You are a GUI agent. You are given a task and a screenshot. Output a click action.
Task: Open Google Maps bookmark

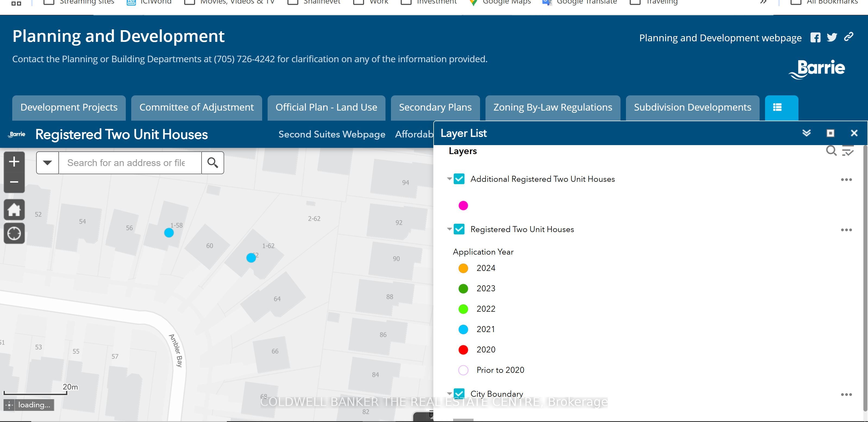(500, 2)
